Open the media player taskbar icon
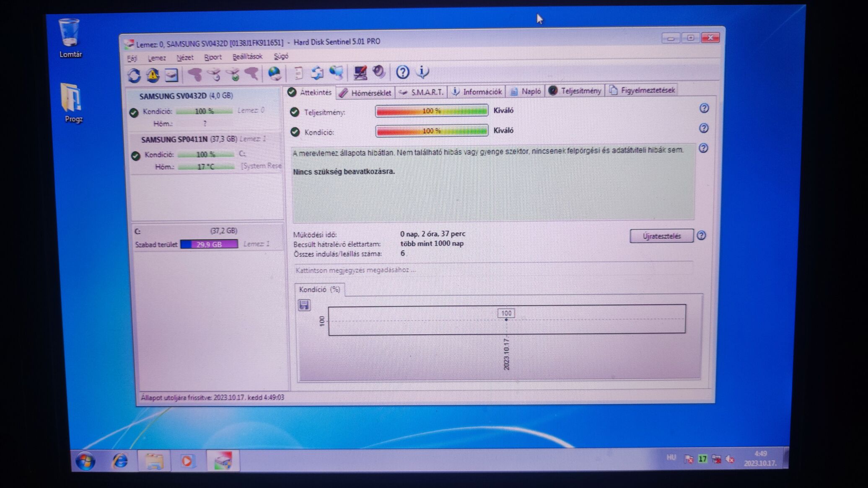Screen dimensions: 868x488 [187, 461]
